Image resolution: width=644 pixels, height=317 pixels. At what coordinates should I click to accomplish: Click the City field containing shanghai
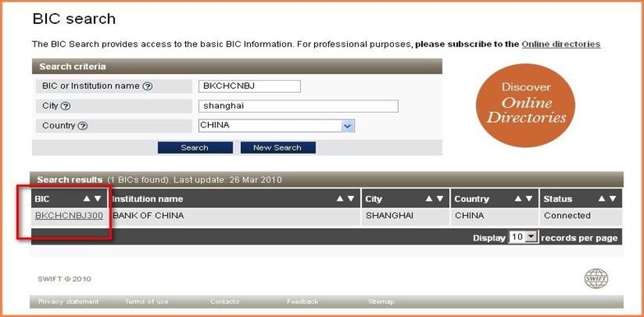coord(299,106)
